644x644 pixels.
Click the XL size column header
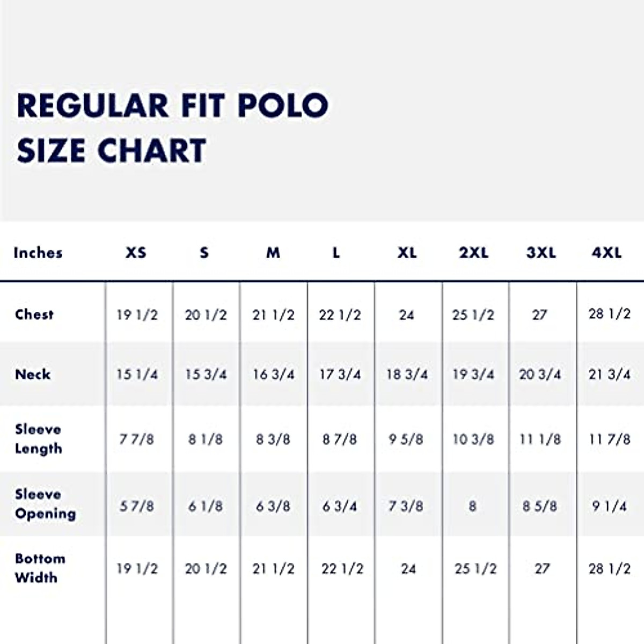407,253
